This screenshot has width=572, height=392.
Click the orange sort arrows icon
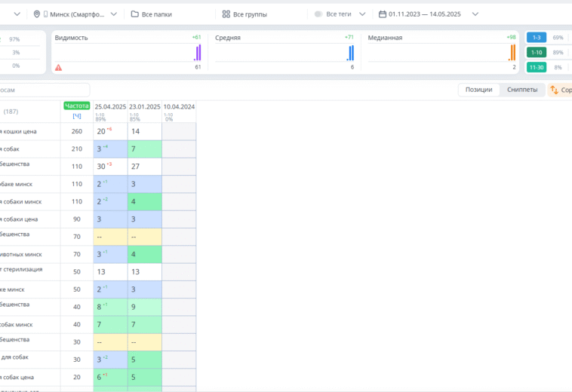(554, 90)
